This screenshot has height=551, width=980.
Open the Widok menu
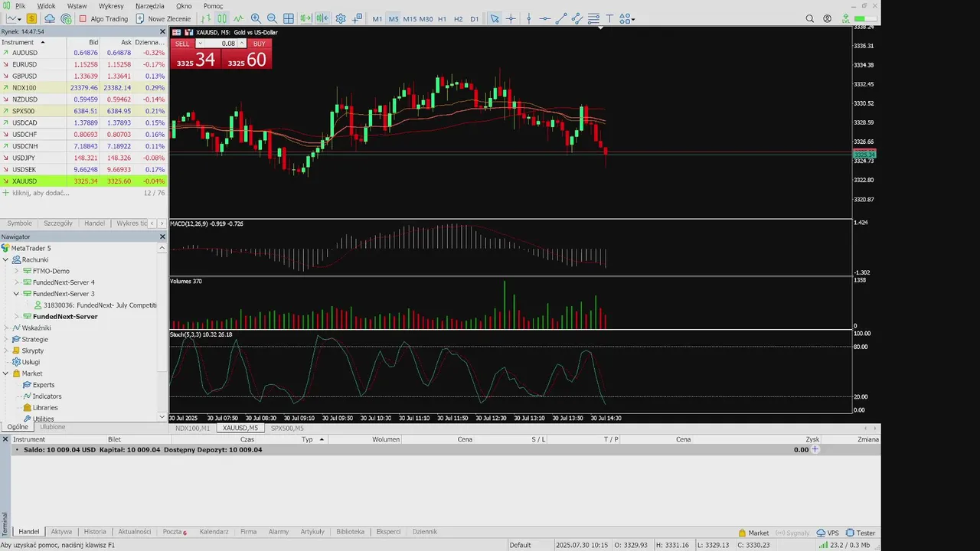tap(46, 5)
